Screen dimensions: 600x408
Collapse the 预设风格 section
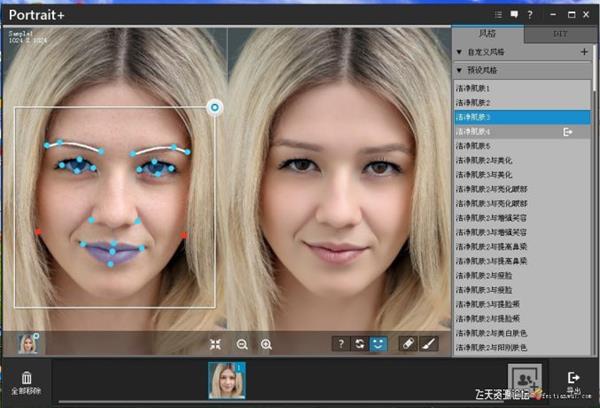click(x=459, y=70)
